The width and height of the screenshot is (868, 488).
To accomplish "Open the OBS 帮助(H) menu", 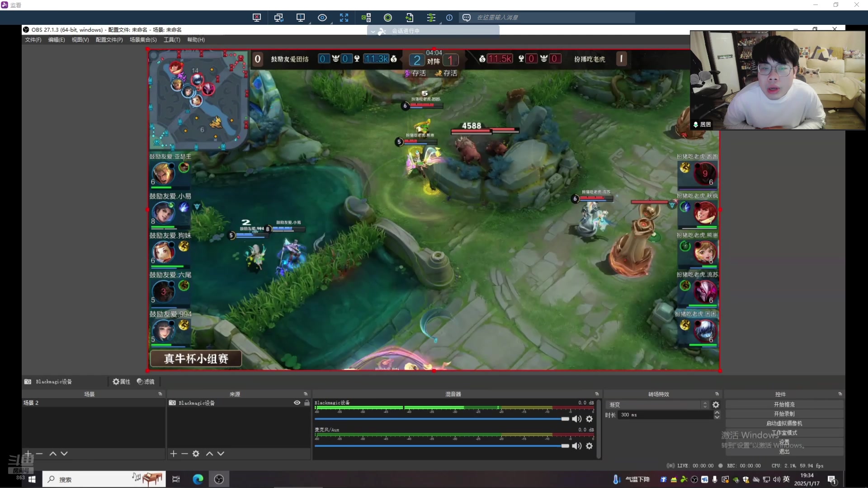I will point(196,40).
